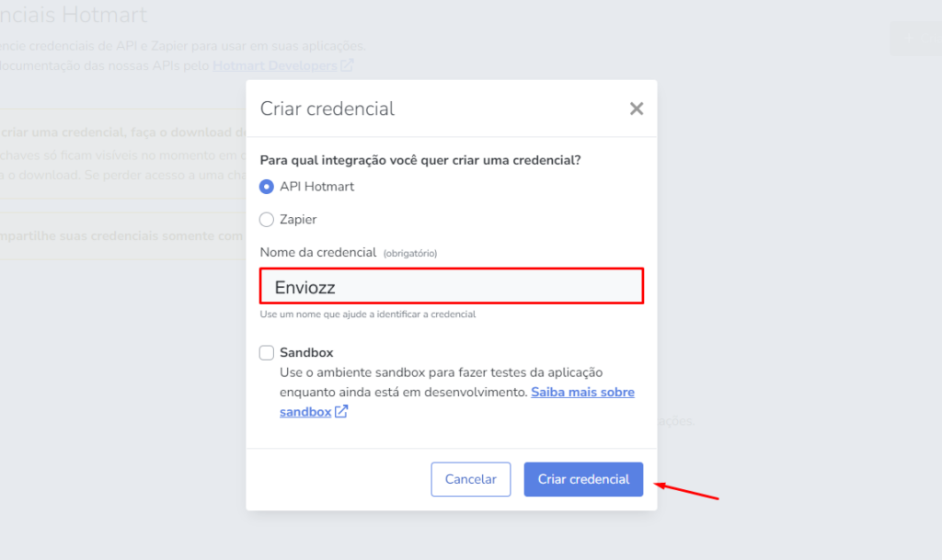942x560 pixels.
Task: Focus the Nome da credencial input field
Action: click(x=452, y=286)
